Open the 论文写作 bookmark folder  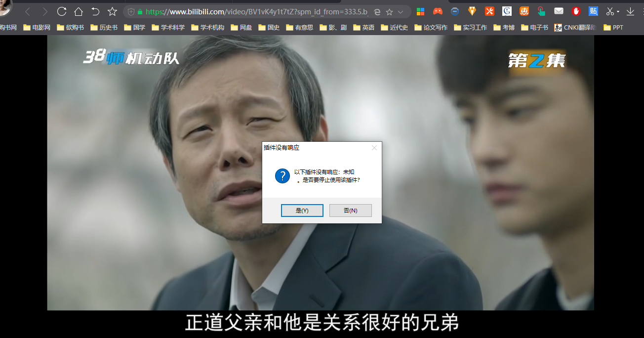pyautogui.click(x=431, y=28)
